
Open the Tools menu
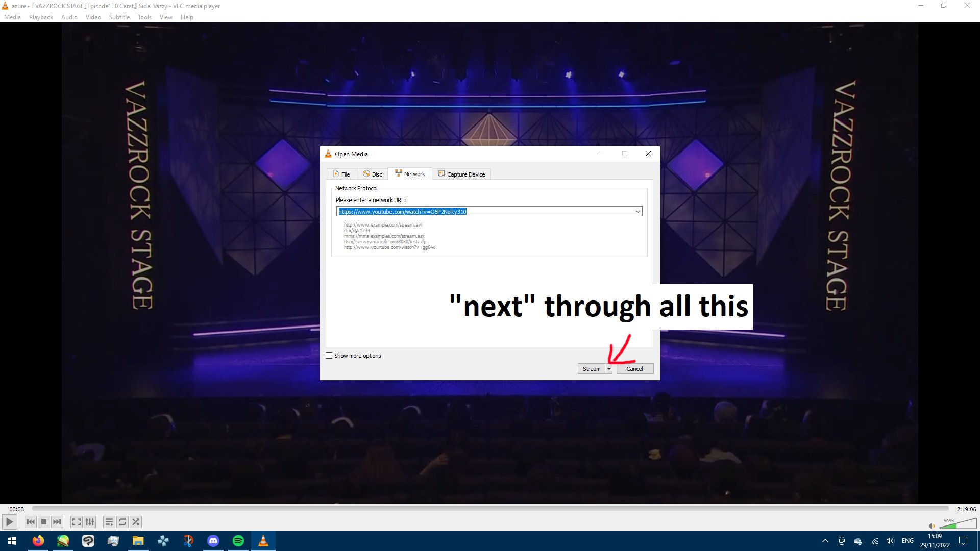click(144, 17)
